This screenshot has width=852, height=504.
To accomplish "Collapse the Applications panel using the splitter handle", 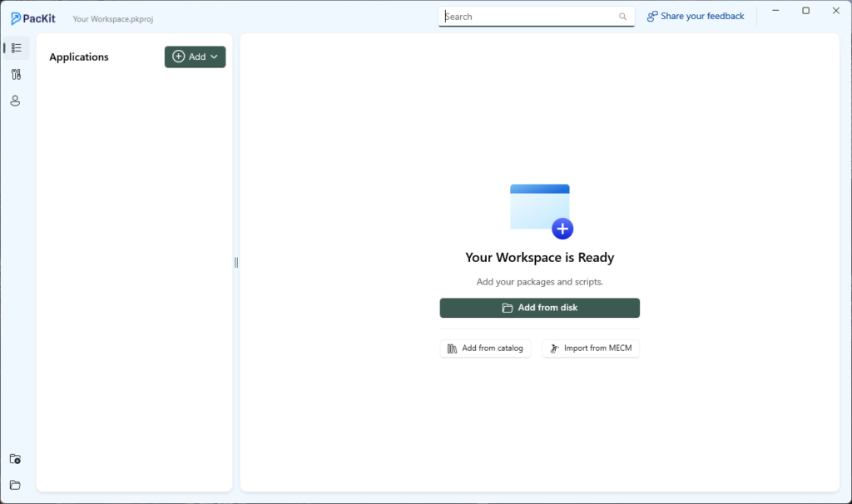I will [235, 262].
